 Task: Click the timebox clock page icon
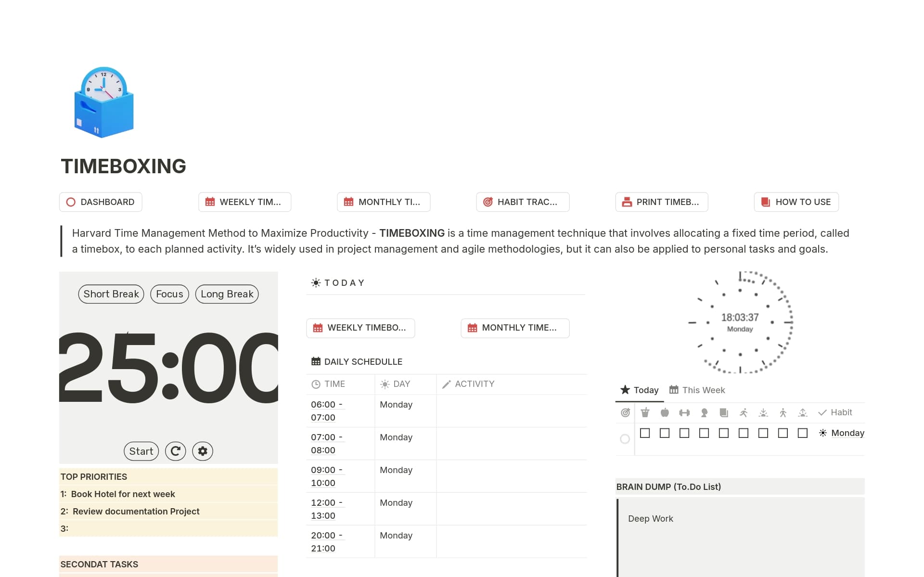point(104,102)
